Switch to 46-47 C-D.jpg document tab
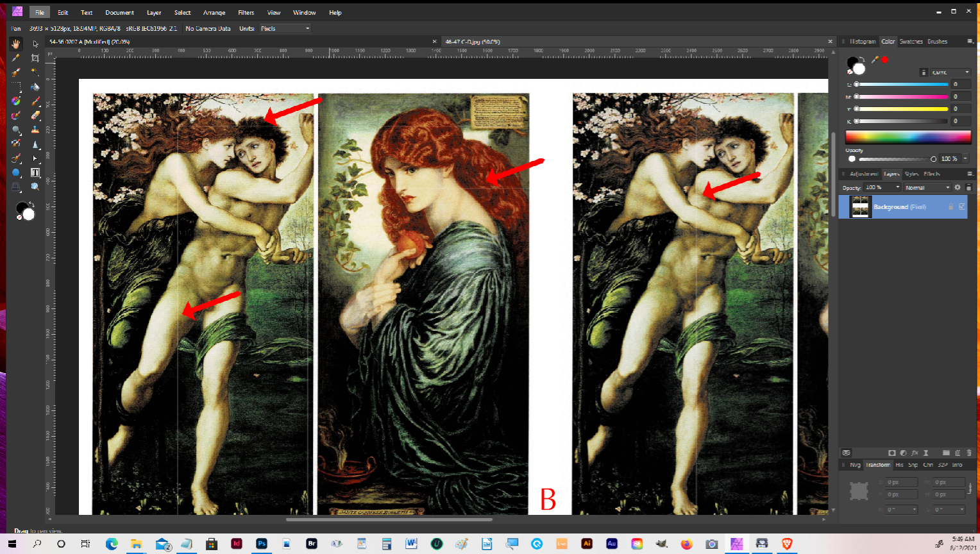The image size is (980, 554). (471, 42)
